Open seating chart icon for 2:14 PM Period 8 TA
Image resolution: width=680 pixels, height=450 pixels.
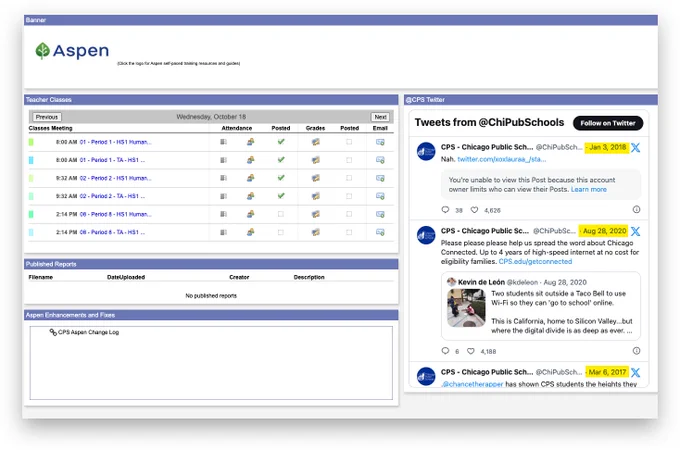251,232
